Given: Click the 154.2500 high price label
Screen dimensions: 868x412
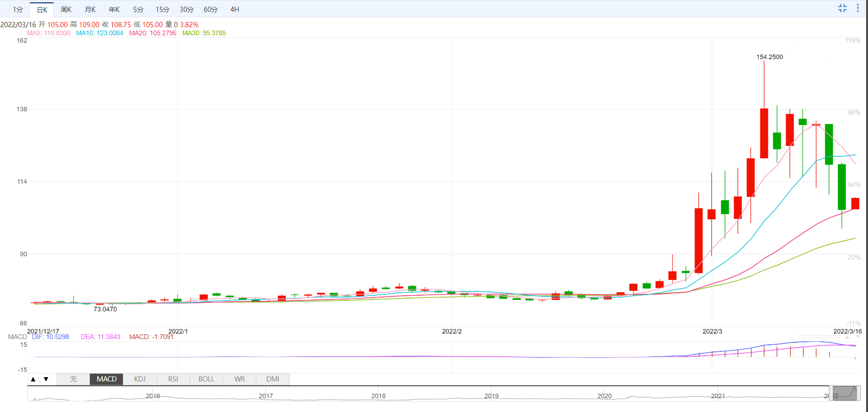Looking at the screenshot, I should pos(770,57).
